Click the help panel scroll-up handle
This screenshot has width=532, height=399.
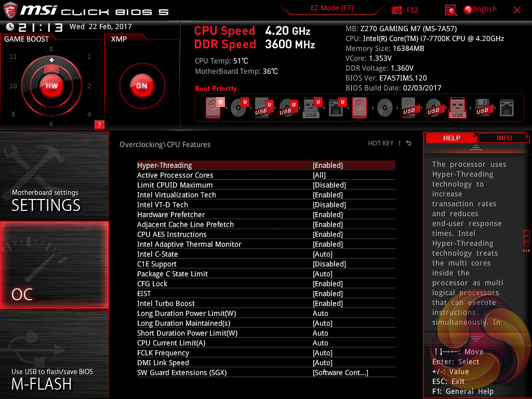476,147
